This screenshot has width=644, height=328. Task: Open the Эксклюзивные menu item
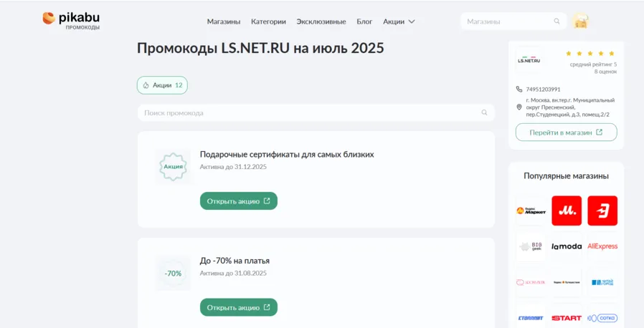click(321, 21)
